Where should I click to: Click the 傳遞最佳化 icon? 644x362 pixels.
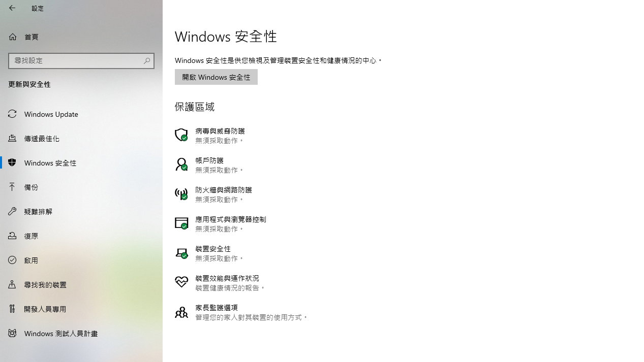coord(12,138)
